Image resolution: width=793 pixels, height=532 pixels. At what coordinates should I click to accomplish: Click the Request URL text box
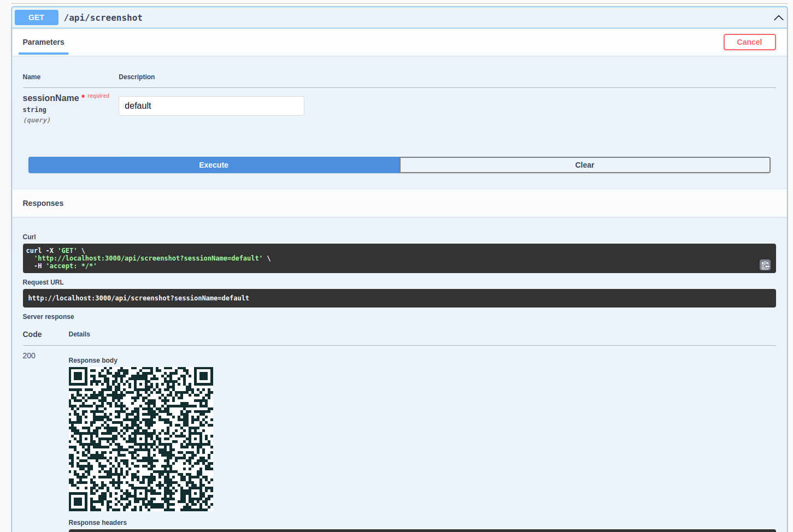(400, 298)
